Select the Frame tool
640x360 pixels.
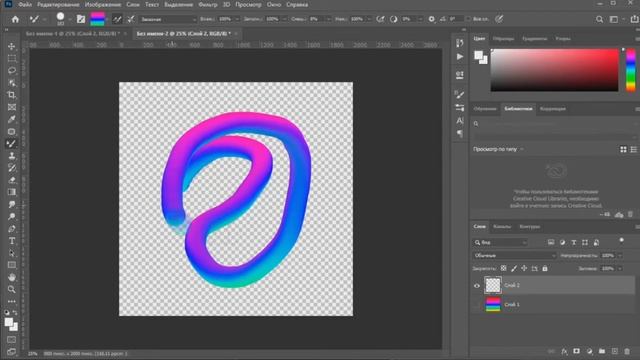[11, 107]
